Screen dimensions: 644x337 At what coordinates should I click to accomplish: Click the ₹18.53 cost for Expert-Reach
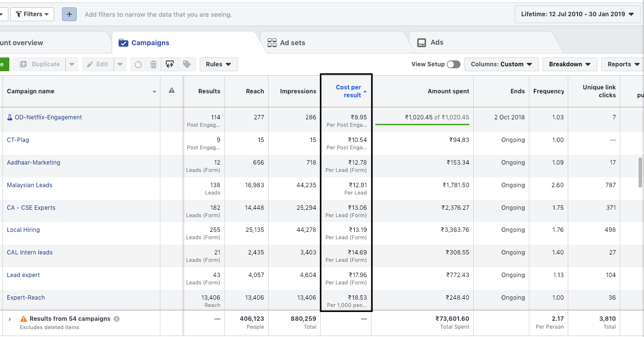point(358,298)
